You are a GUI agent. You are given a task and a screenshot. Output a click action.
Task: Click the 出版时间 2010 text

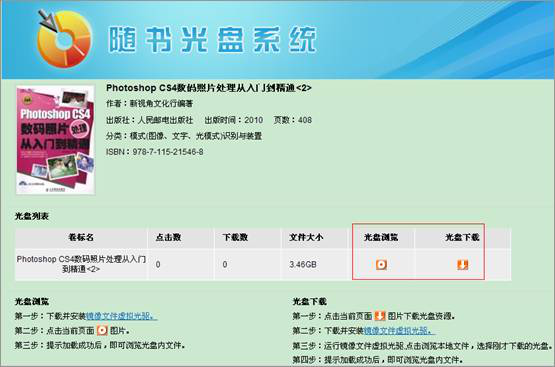(x=234, y=120)
